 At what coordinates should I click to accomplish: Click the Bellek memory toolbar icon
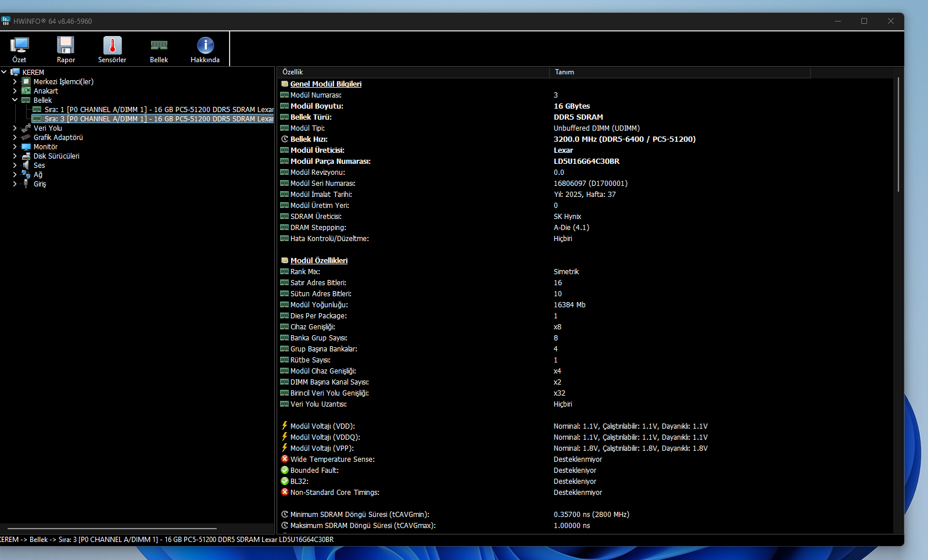[159, 45]
